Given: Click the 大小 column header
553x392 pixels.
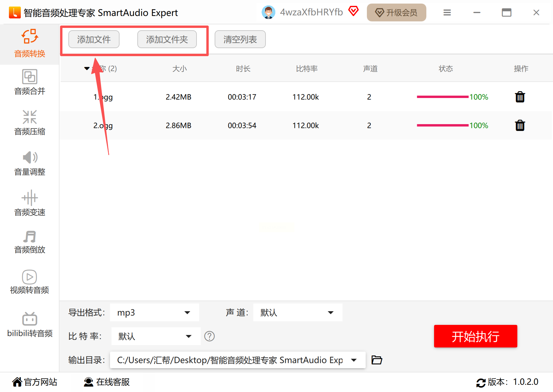Looking at the screenshot, I should pyautogui.click(x=180, y=69).
